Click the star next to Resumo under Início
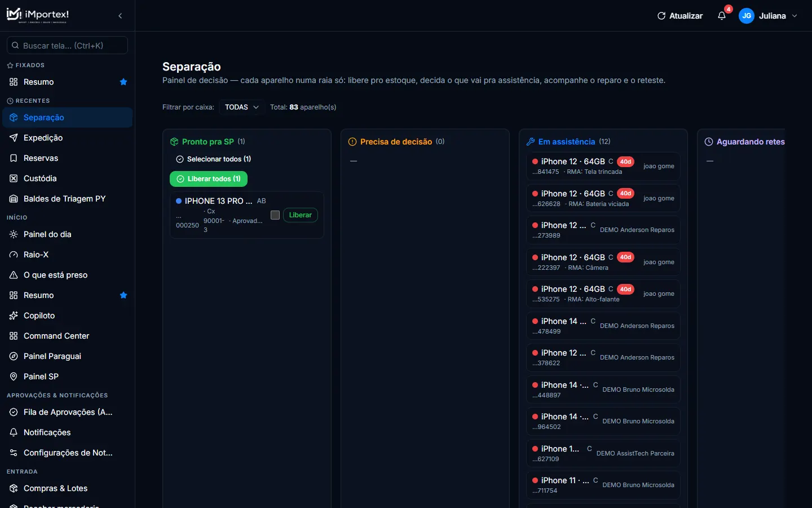The height and width of the screenshot is (508, 812). click(x=123, y=295)
